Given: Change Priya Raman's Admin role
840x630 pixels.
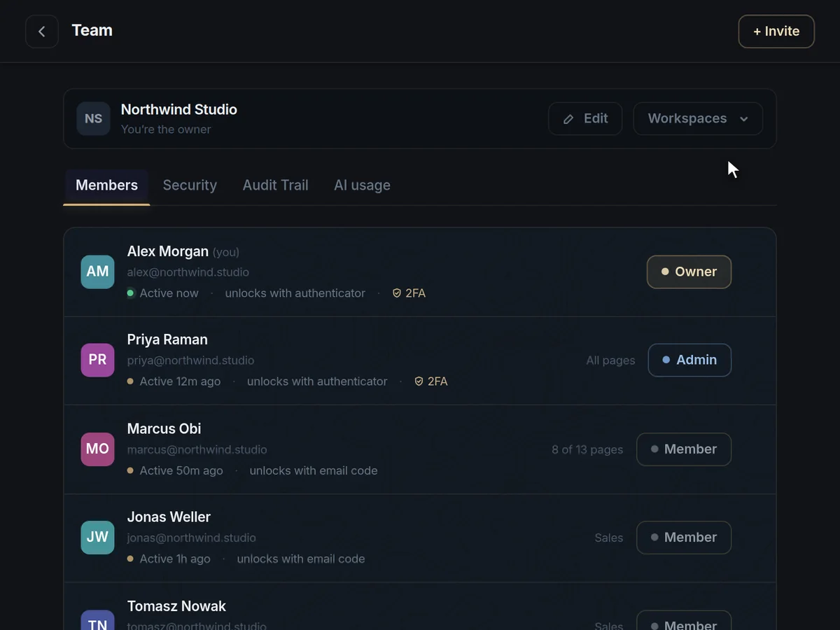Looking at the screenshot, I should tap(689, 360).
